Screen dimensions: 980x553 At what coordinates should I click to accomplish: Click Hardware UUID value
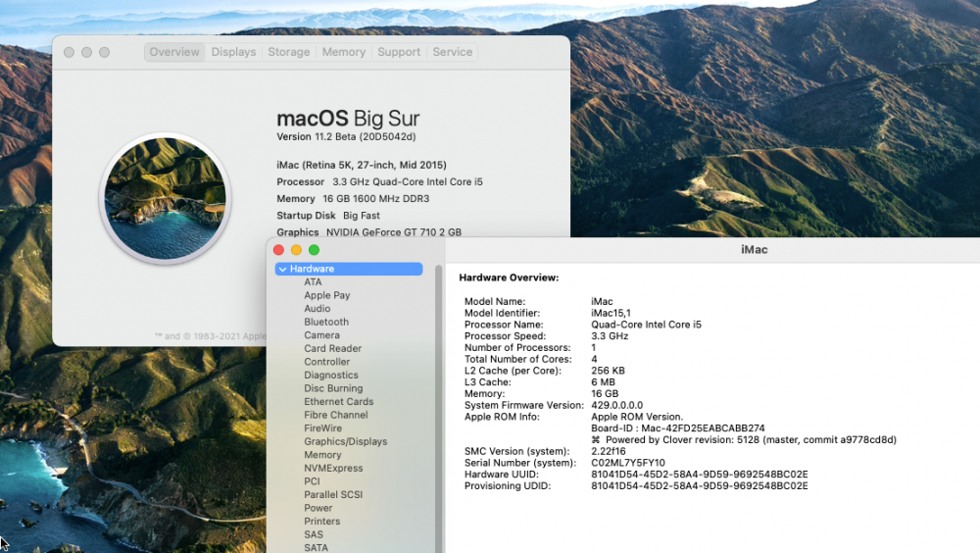tap(700, 475)
